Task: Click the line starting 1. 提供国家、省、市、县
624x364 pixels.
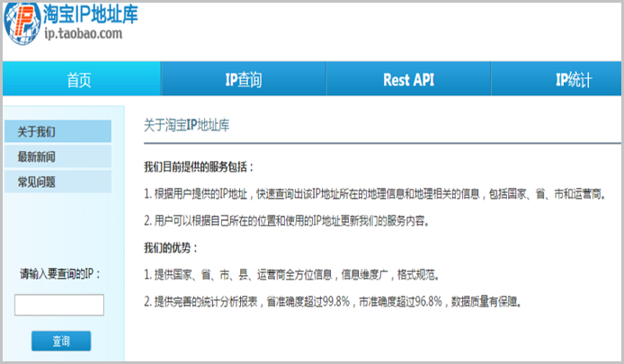Action: pyautogui.click(x=291, y=274)
